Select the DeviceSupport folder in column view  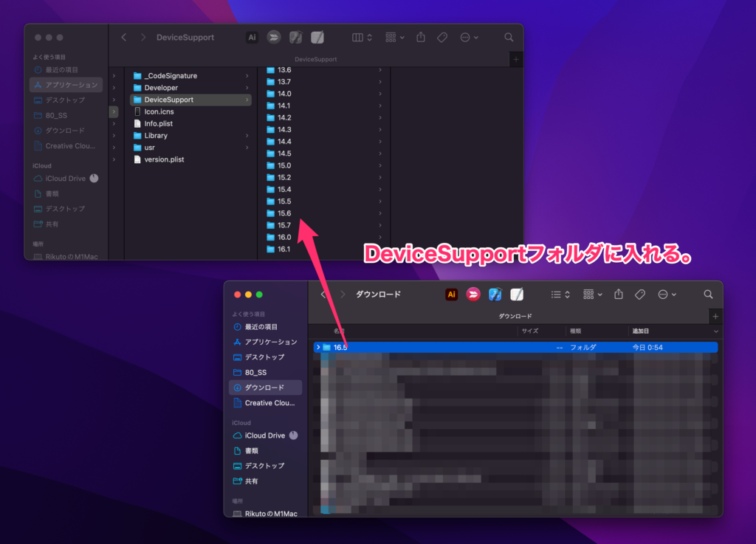190,100
